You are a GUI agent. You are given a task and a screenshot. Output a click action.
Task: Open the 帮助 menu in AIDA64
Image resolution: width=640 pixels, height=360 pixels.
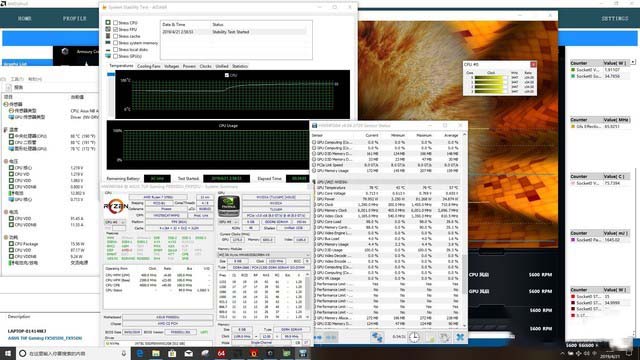click(x=35, y=79)
